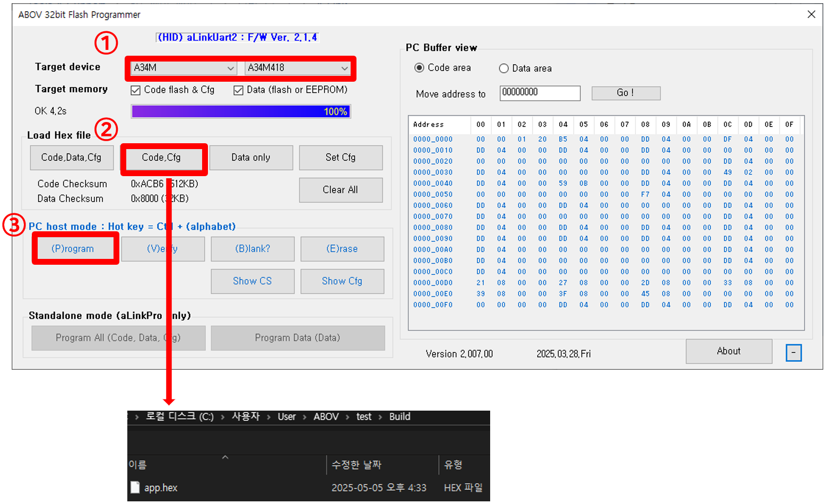Click the Show Cfg button
Image resolution: width=827 pixels, height=504 pixels.
pos(342,281)
